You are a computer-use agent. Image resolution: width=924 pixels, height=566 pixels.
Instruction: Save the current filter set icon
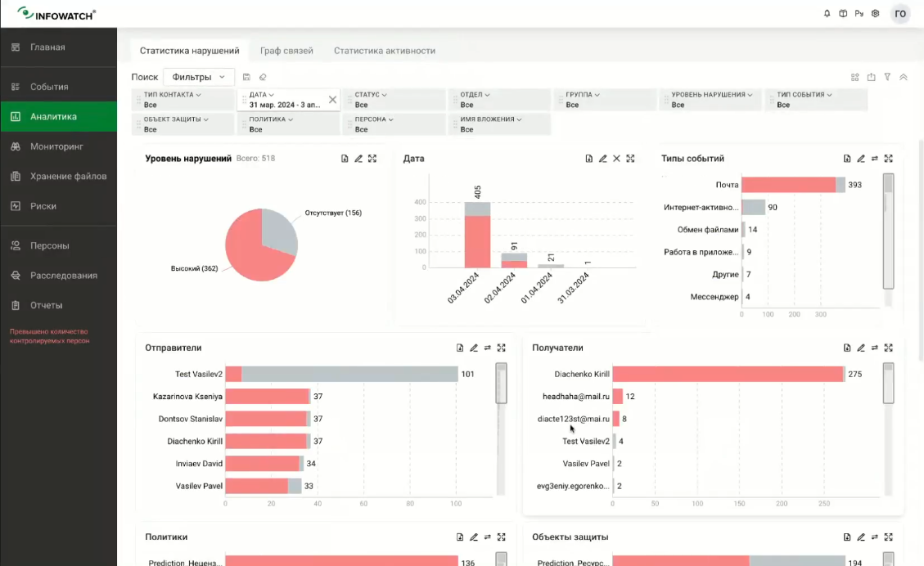pyautogui.click(x=246, y=77)
